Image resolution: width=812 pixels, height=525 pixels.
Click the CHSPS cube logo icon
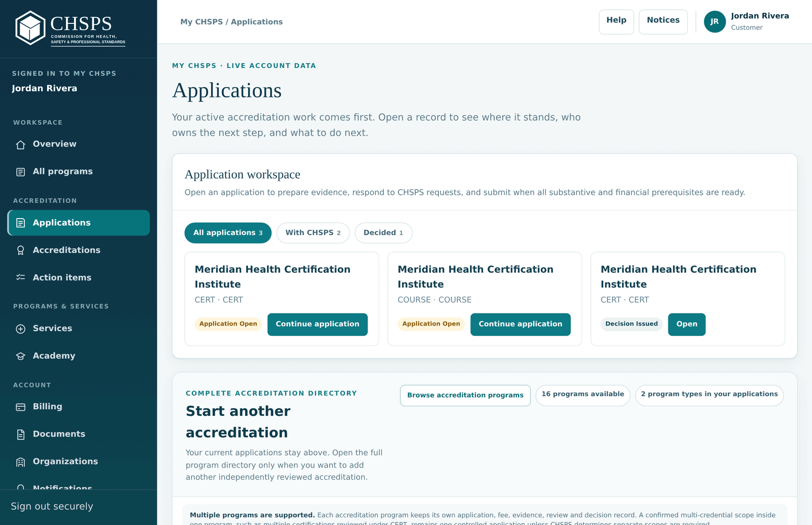(30, 28)
